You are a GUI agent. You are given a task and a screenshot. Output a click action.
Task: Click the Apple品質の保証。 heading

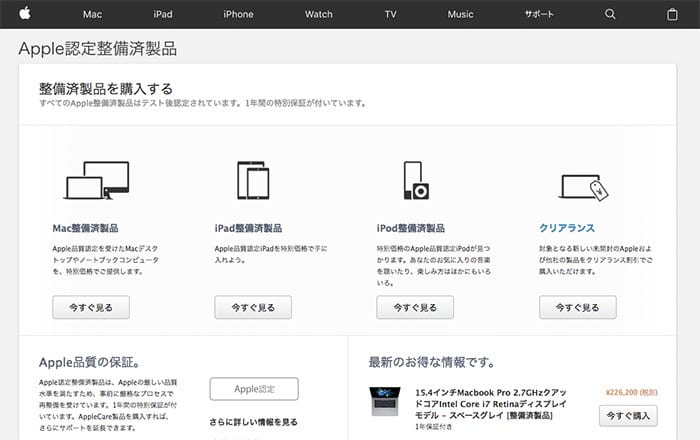(x=89, y=362)
